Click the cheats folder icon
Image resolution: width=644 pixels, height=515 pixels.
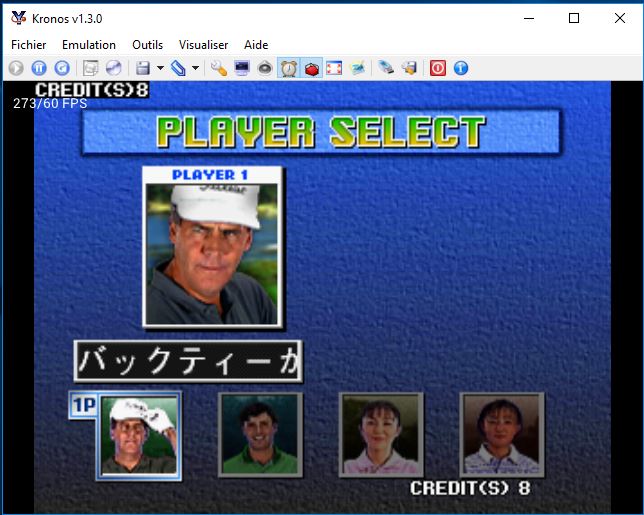pos(409,68)
